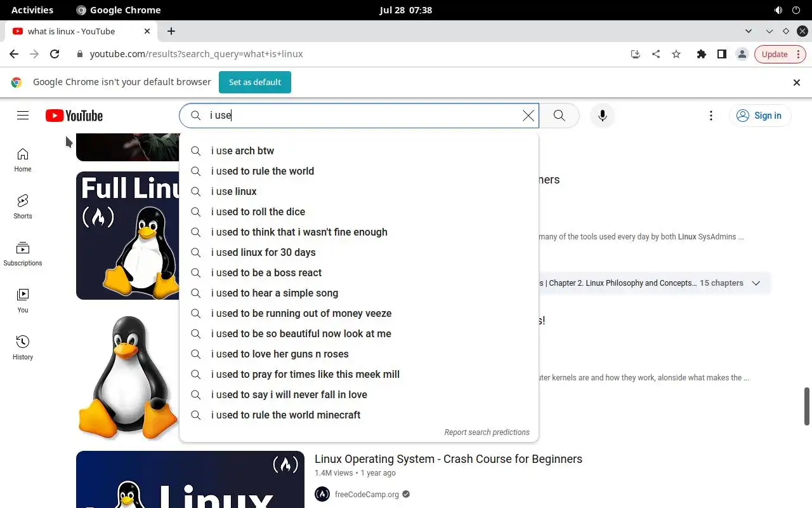Screen dimensions: 812x508
Task: Select suggestion 'i used linux for 30 days'
Action: (359, 252)
